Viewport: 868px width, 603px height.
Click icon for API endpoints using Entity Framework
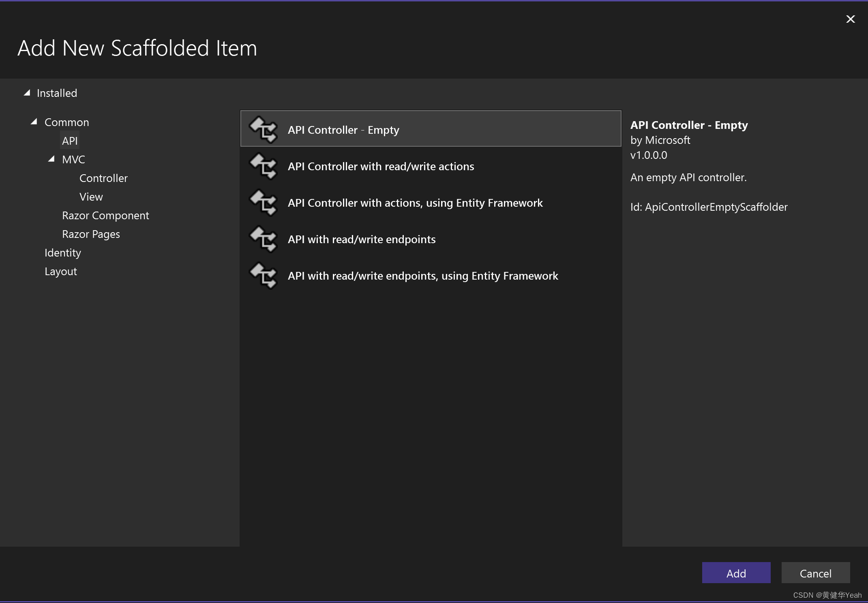point(264,276)
